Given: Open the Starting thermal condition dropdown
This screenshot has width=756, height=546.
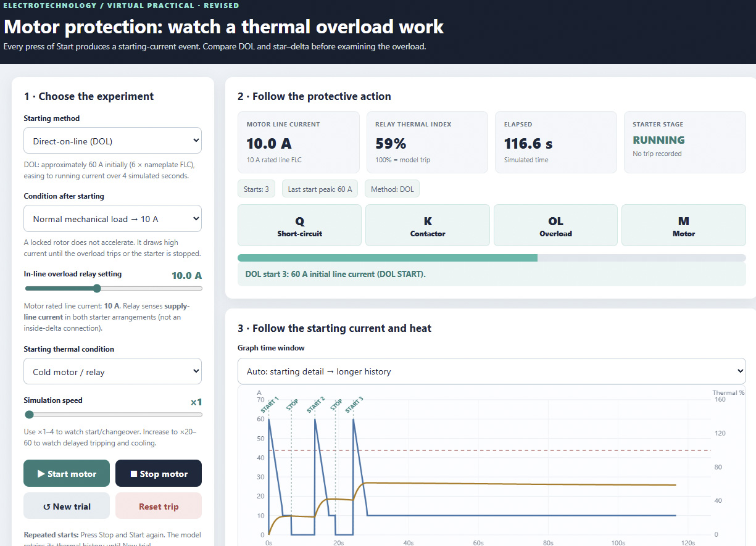Looking at the screenshot, I should click(113, 371).
